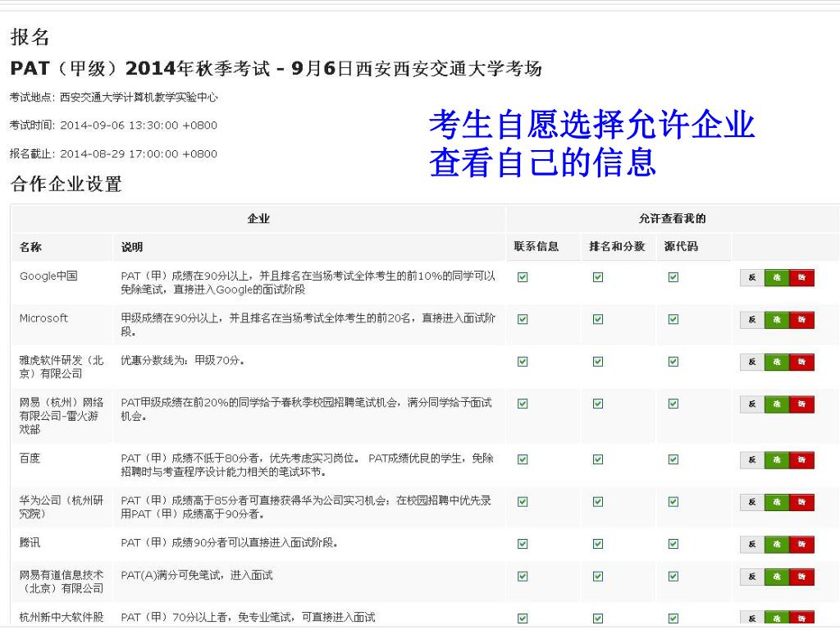Click green 准 button in 网易(杭州)雷火游戏部 row
The width and height of the screenshot is (840, 630).
pyautogui.click(x=777, y=404)
